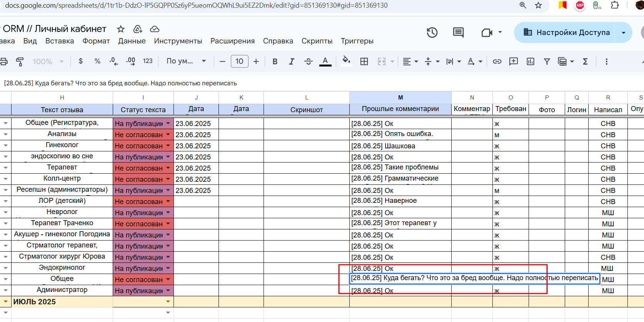The height and width of the screenshot is (322, 644).
Task: Click the Настройки Доступа button
Action: point(564,33)
